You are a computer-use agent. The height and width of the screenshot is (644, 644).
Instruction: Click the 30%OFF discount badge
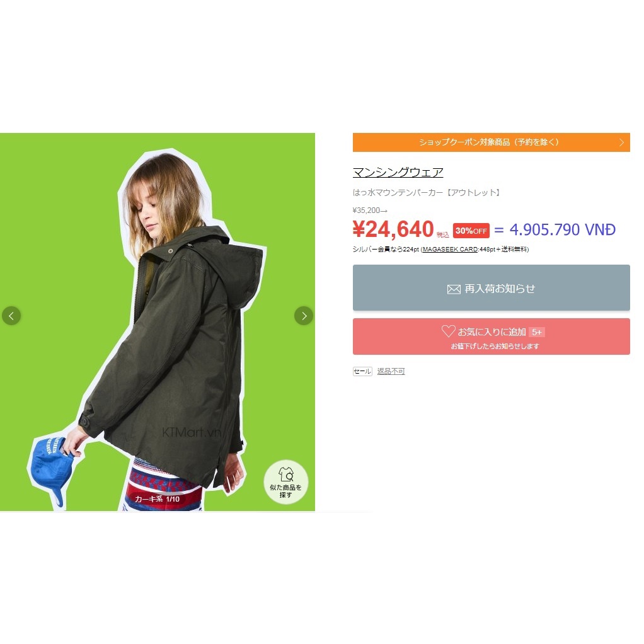pyautogui.click(x=471, y=231)
